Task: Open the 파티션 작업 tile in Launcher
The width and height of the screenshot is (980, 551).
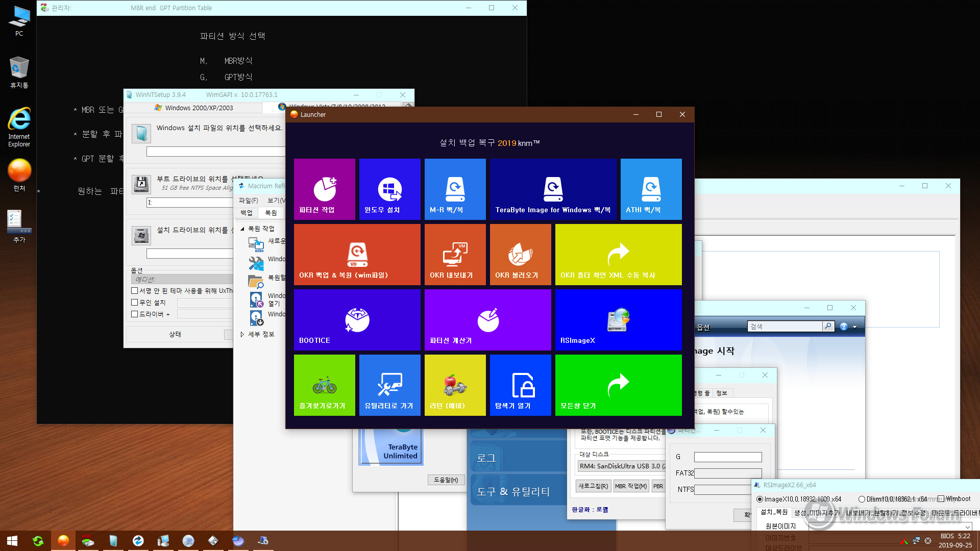Action: click(324, 189)
